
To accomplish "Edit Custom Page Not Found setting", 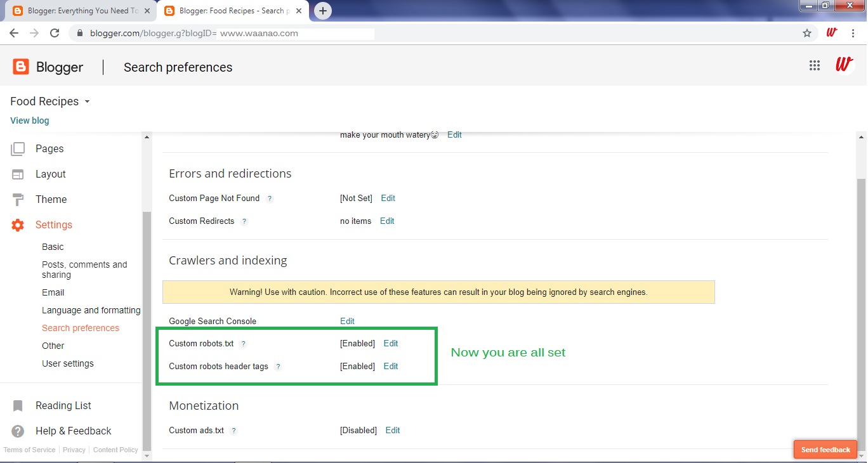I will pyautogui.click(x=388, y=199).
